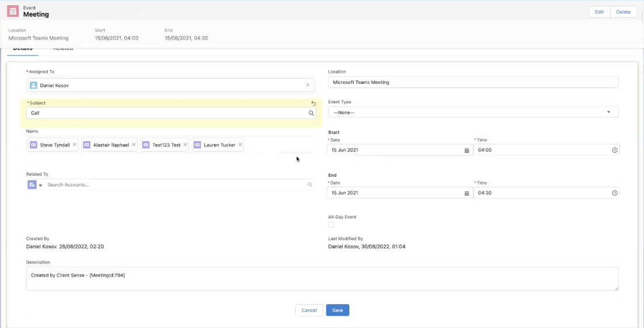Remove Daniel Kosov from Assigned To
The image size is (644, 328).
click(x=307, y=85)
